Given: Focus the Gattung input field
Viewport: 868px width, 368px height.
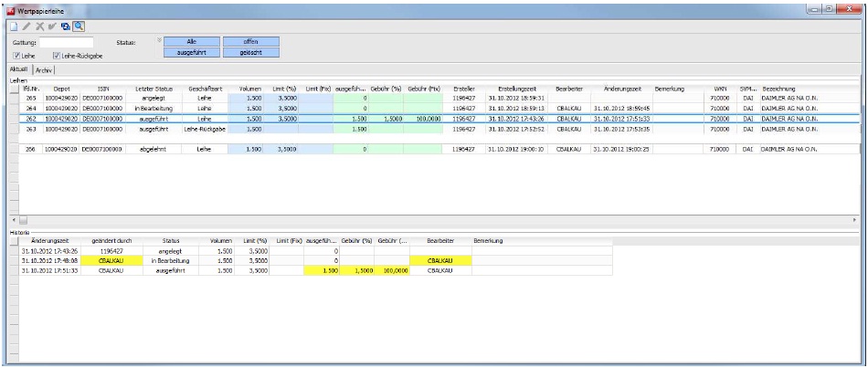Looking at the screenshot, I should point(67,42).
